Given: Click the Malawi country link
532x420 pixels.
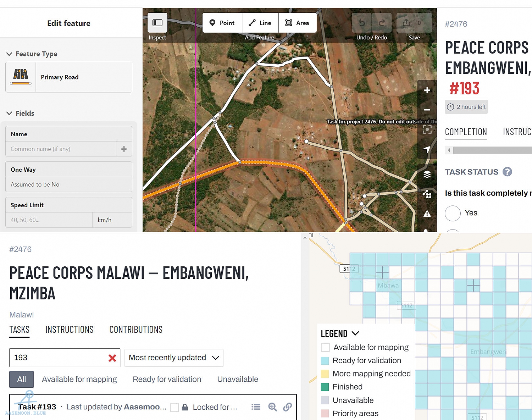Looking at the screenshot, I should coord(22,315).
